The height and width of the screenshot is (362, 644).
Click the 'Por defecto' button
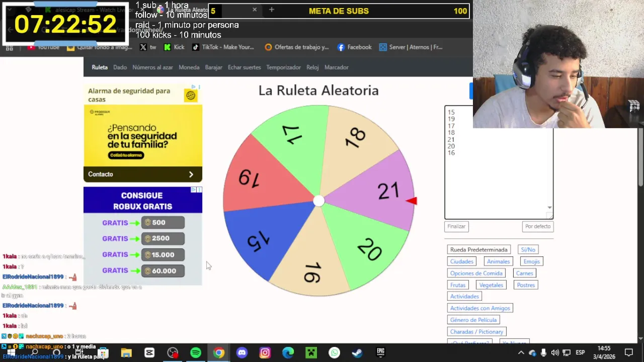tap(538, 226)
